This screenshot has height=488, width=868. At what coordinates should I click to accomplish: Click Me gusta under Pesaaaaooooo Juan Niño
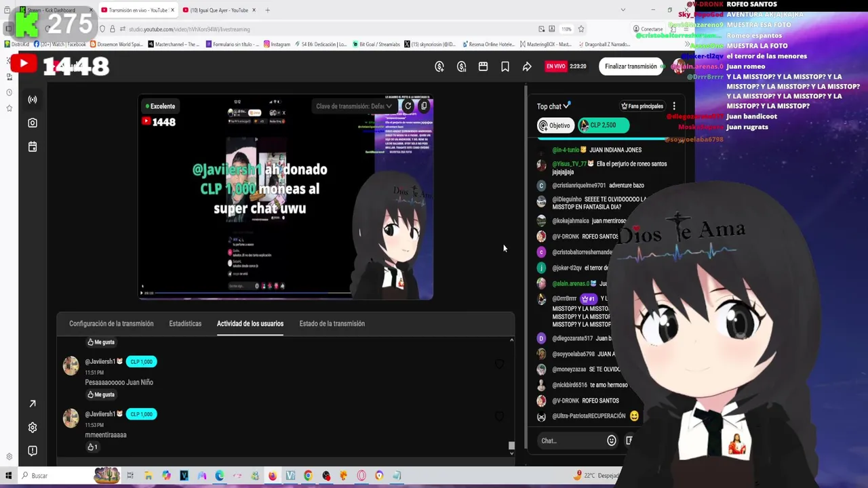[100, 394]
